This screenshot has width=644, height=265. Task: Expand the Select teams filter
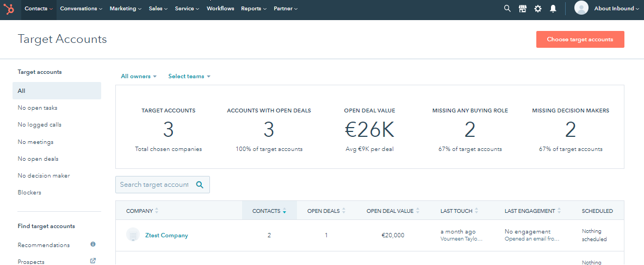click(x=189, y=77)
